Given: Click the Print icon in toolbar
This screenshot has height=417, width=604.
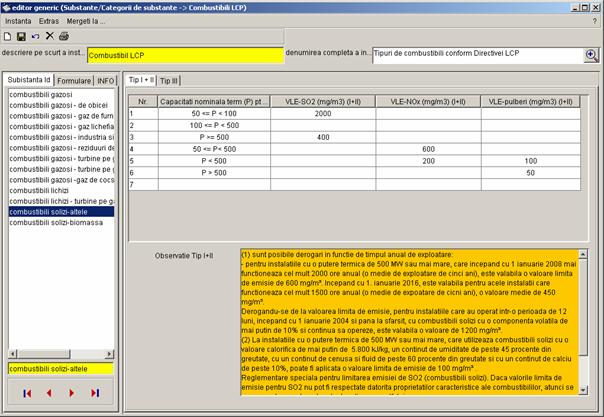Looking at the screenshot, I should tap(64, 36).
